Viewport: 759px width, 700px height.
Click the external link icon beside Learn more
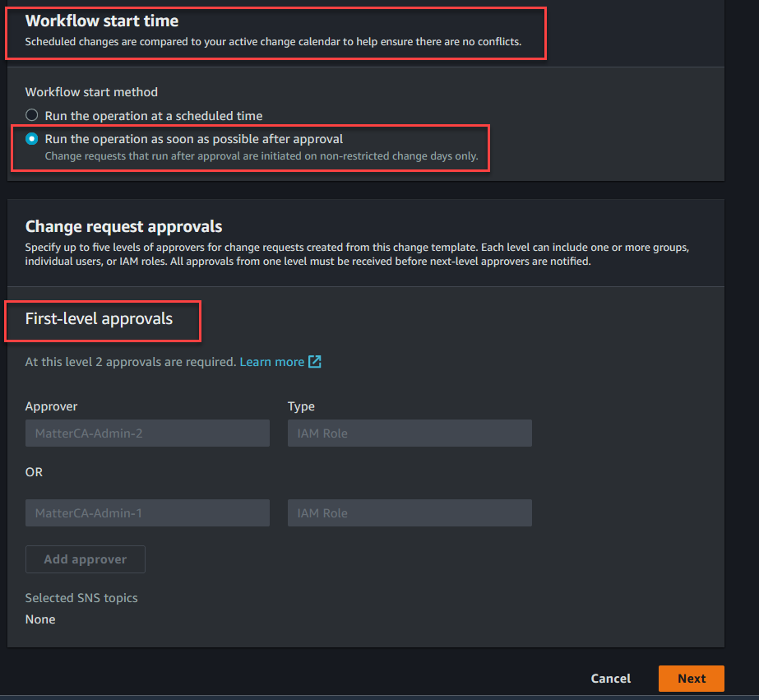(317, 361)
